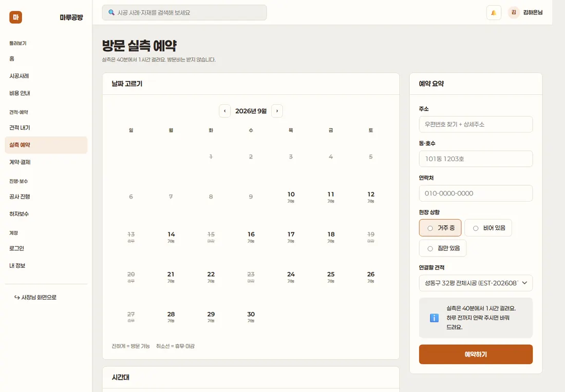Image resolution: width=565 pixels, height=392 pixels.
Task: Click the 마루공방 logo icon
Action: 15,17
